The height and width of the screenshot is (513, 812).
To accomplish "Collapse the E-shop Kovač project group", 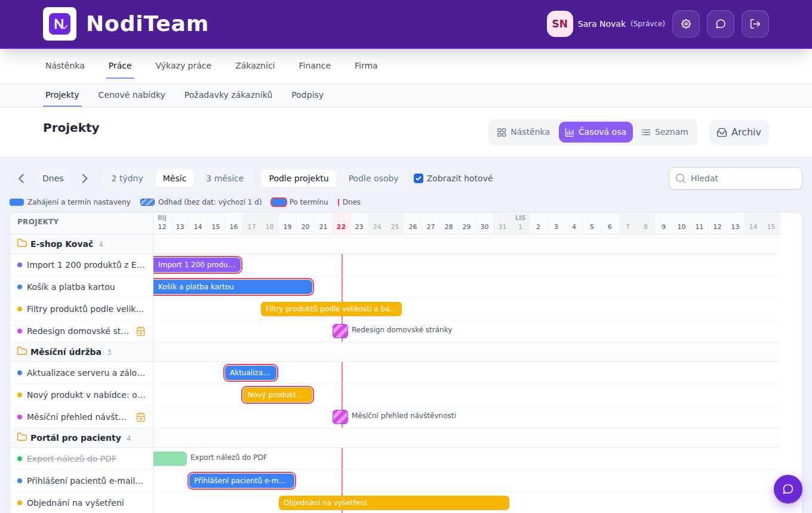I will [82, 244].
